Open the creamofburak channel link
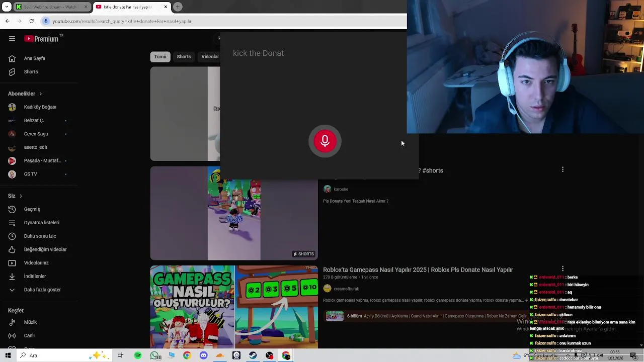The width and height of the screenshot is (644, 362). coord(346,289)
